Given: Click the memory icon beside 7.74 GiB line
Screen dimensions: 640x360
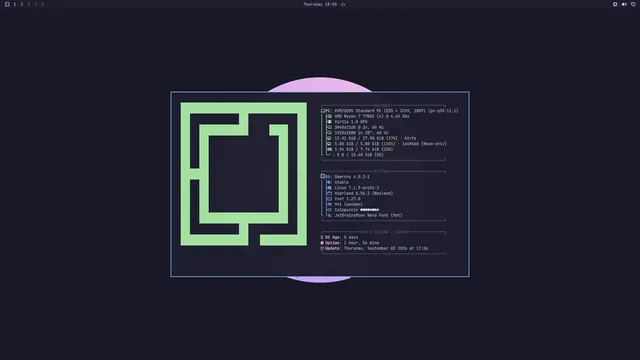Looking at the screenshot, I should 329,149.
